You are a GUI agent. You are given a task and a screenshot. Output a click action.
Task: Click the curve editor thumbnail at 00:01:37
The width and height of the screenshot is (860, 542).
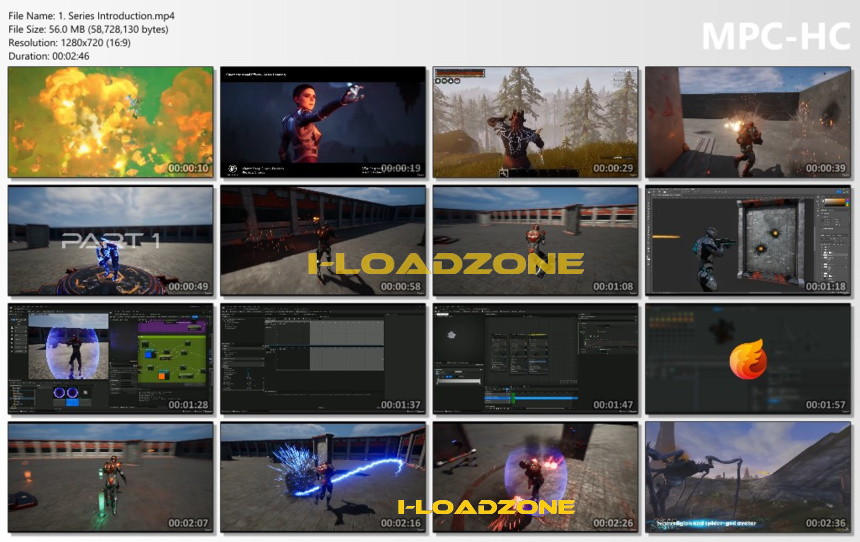pyautogui.click(x=323, y=359)
